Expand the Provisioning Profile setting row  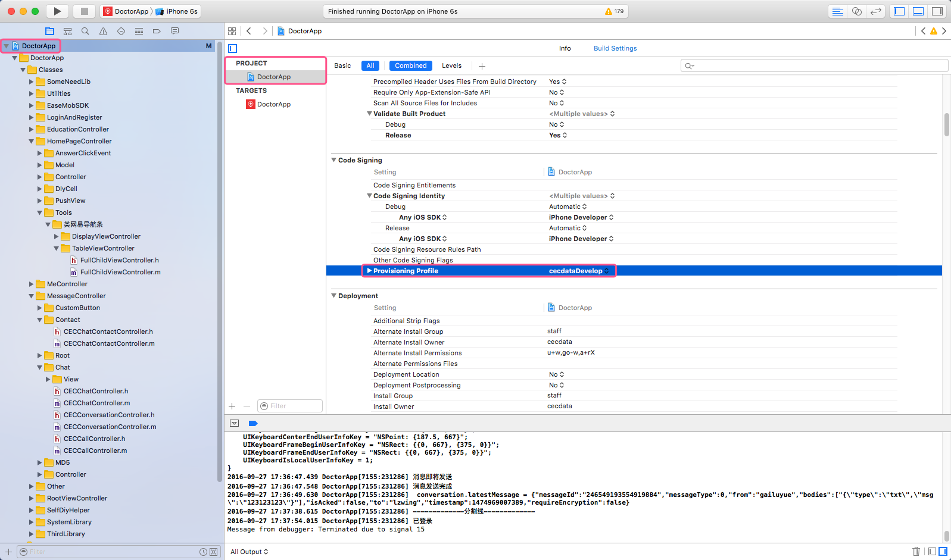[x=369, y=271]
